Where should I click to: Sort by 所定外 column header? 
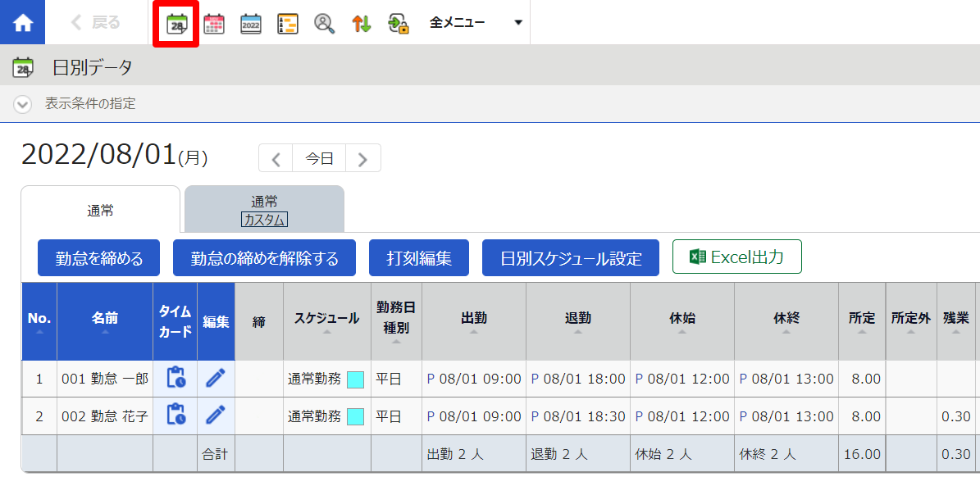911,321
